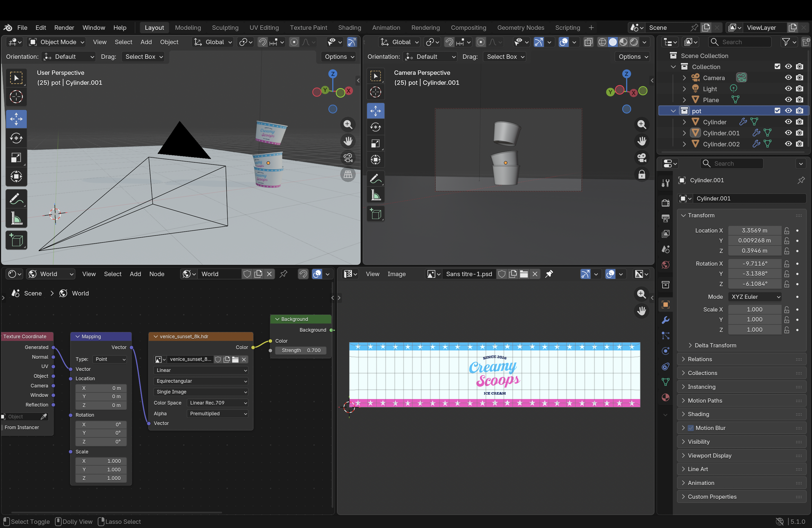Click the lock camera to view icon
Image resolution: width=812 pixels, height=528 pixels.
click(x=642, y=174)
